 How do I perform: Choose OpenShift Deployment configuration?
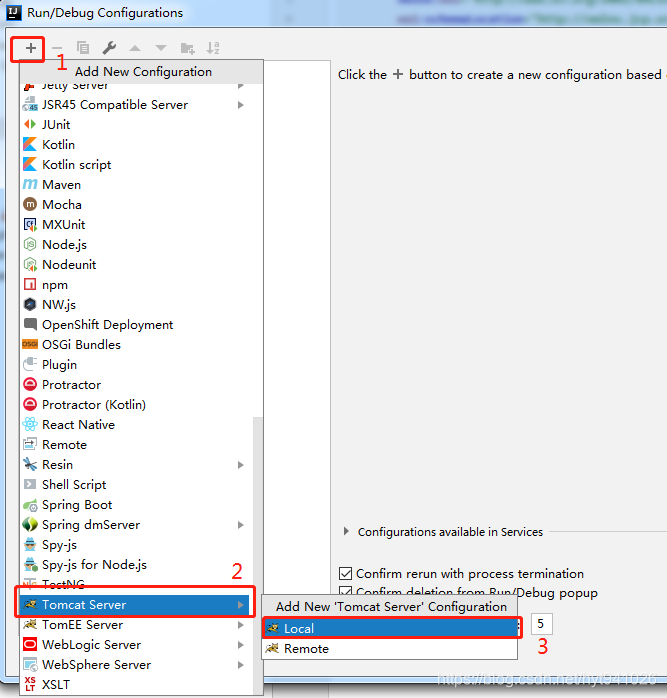pos(141,325)
